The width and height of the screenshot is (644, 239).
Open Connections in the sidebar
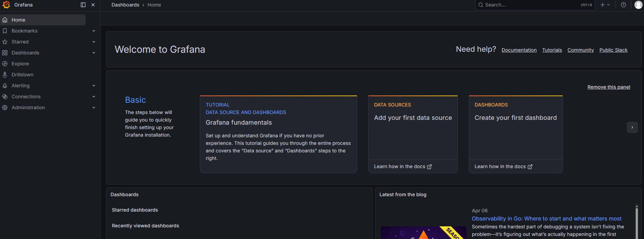tap(26, 97)
